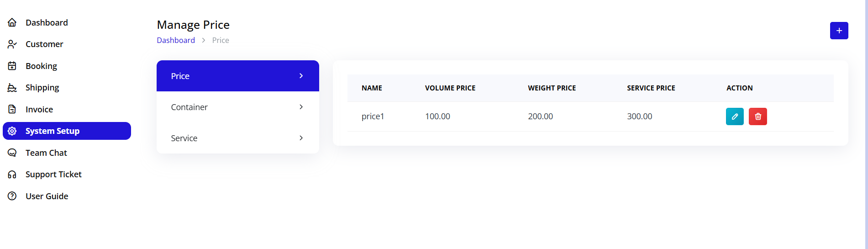Edit price1 with the pencil button
This screenshot has width=868, height=249.
(735, 117)
